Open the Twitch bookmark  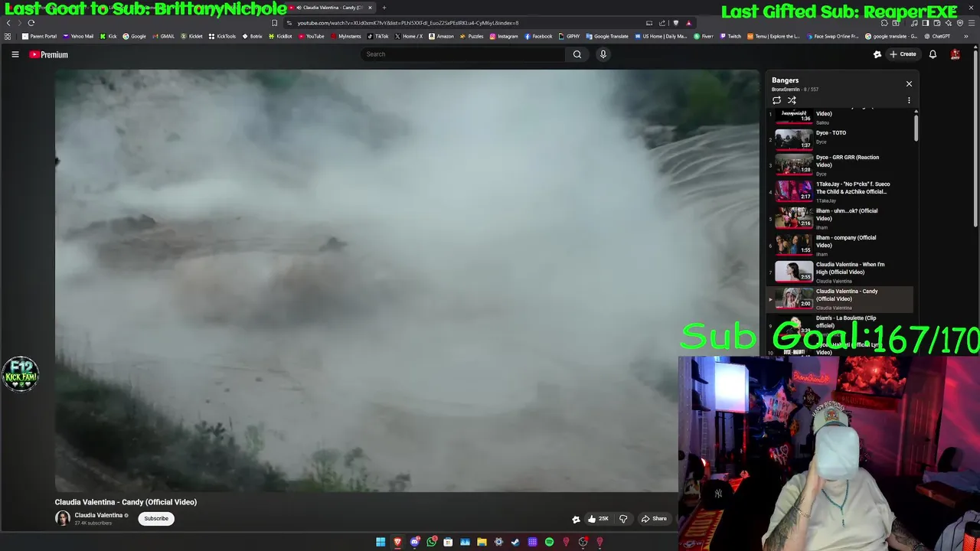730,36
